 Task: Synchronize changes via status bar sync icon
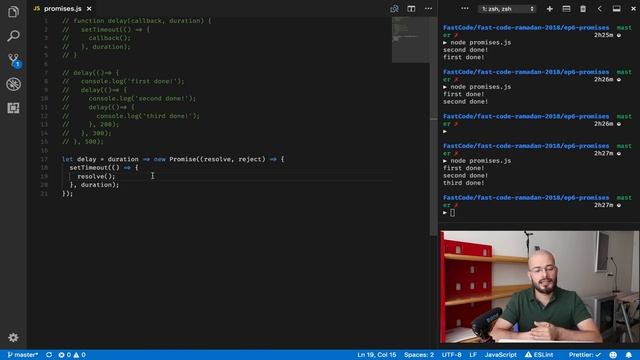click(x=49, y=355)
